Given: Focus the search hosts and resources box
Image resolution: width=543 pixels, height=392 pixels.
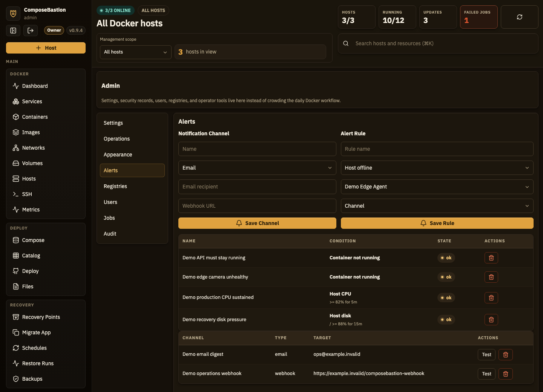Looking at the screenshot, I should [x=438, y=43].
